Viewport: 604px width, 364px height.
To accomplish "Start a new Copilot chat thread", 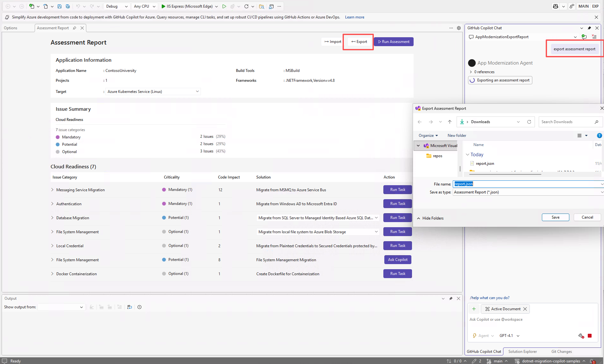I will [x=584, y=37].
